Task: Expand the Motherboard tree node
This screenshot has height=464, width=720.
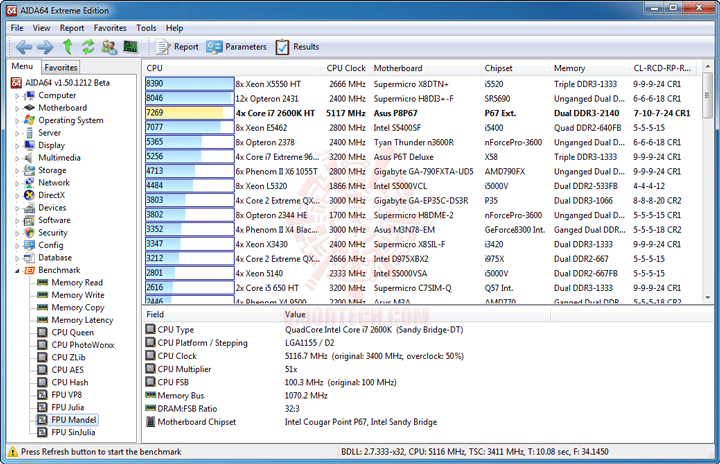Action: tap(17, 108)
